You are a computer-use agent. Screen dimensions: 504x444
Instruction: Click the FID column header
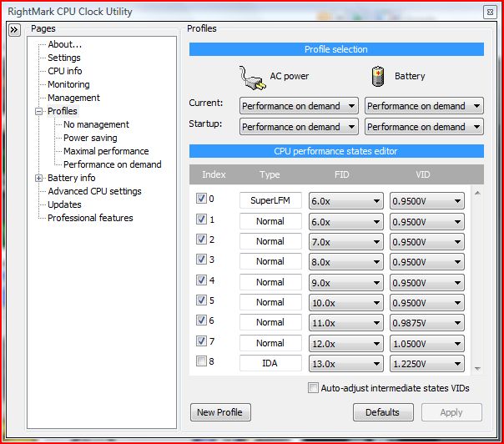click(x=341, y=174)
